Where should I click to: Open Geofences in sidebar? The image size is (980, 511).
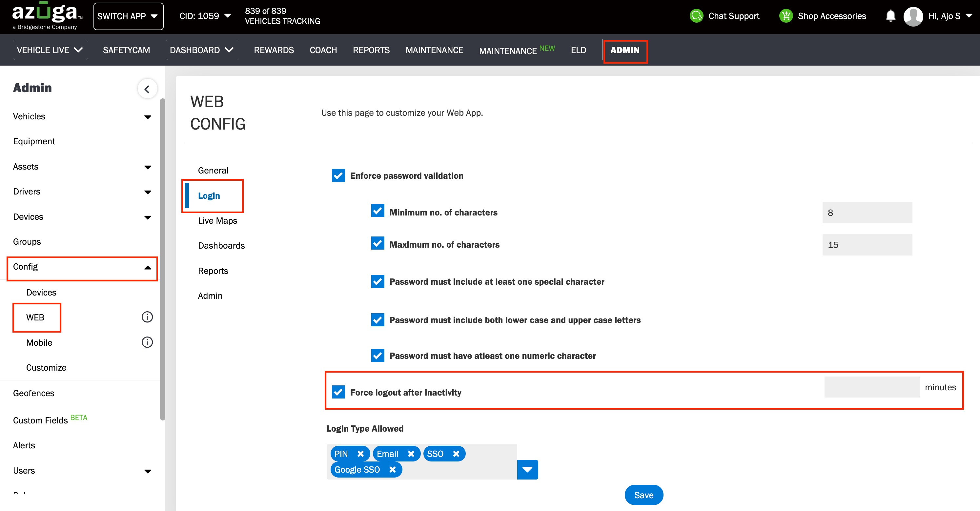[x=33, y=393]
